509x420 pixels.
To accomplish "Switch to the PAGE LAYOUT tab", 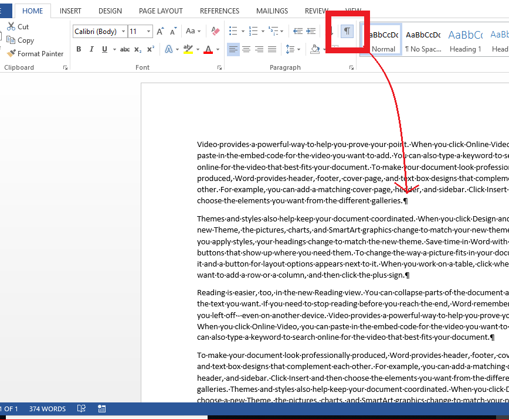I will 161,11.
